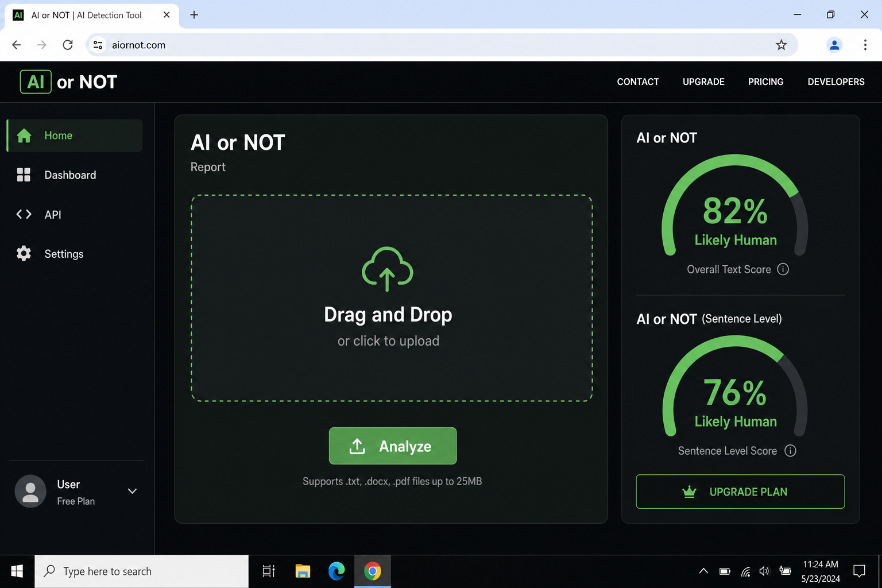
Task: Click the info icon beside Overall Text Score
Action: tap(783, 269)
